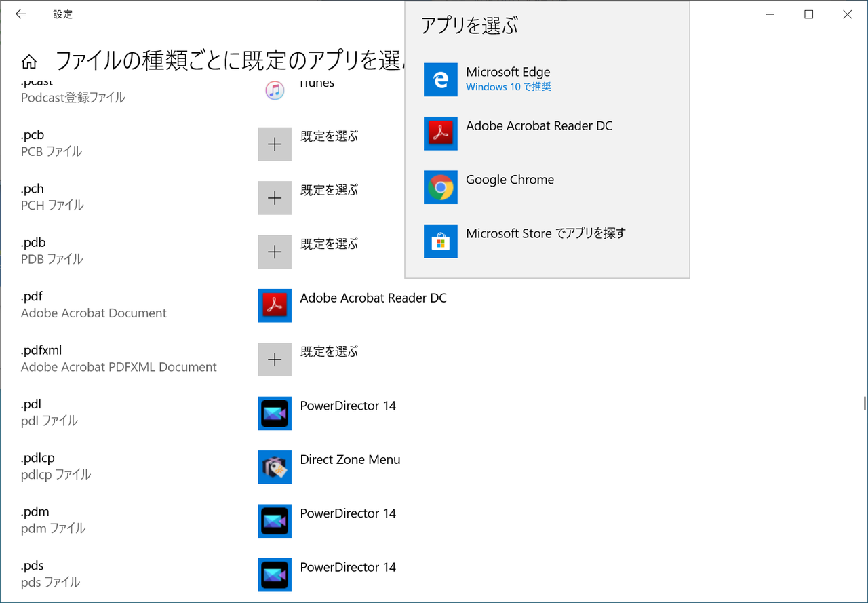Click the Adobe Acrobat Reader icon in the app picker

point(441,134)
